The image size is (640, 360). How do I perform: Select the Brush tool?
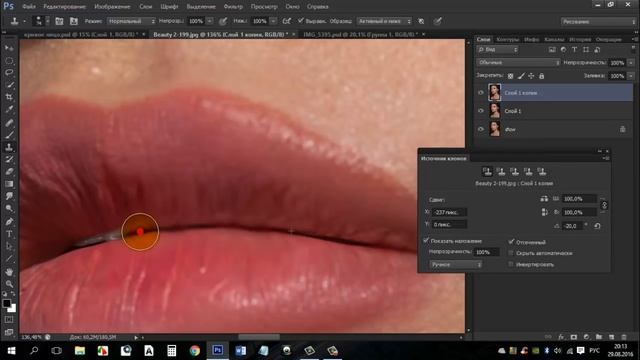[x=9, y=135]
